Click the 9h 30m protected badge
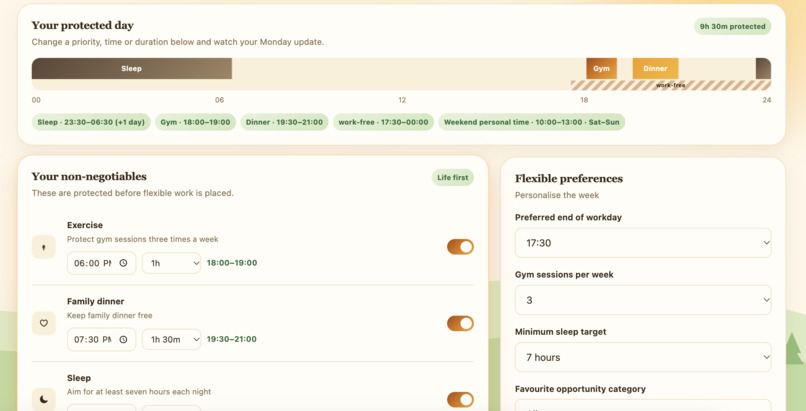The height and width of the screenshot is (411, 806). (x=732, y=26)
